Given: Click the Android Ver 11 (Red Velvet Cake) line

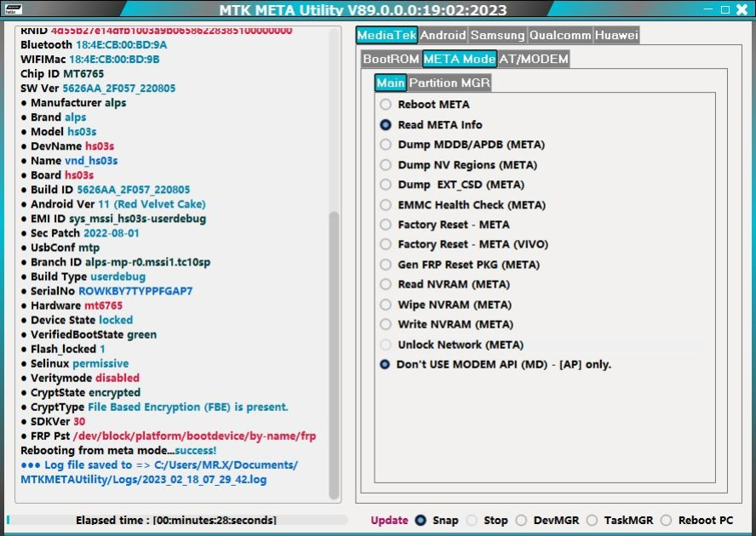Looking at the screenshot, I should tap(114, 204).
